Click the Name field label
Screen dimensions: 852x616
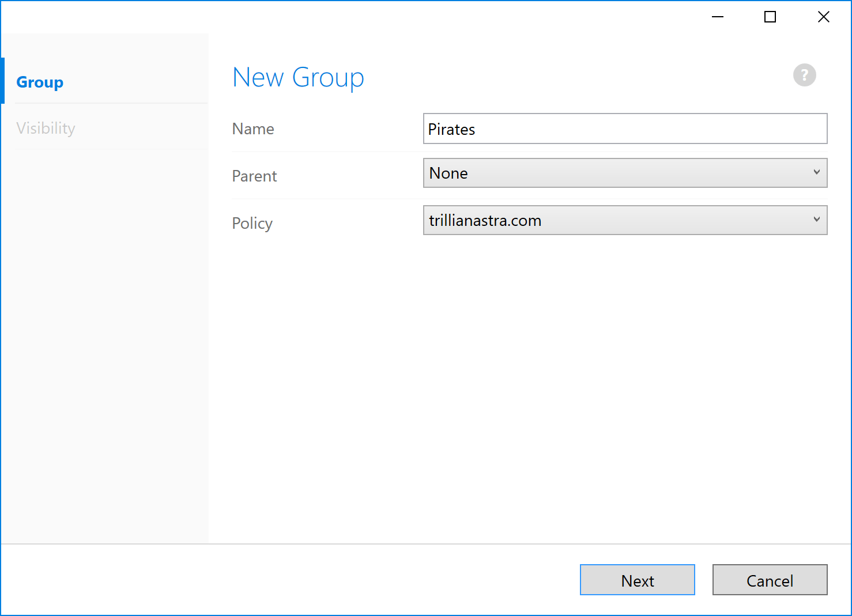click(252, 129)
